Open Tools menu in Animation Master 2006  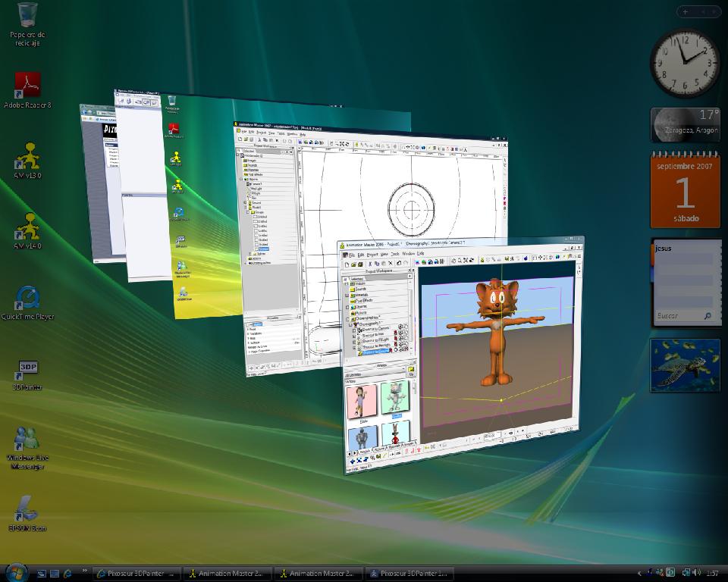[x=395, y=254]
